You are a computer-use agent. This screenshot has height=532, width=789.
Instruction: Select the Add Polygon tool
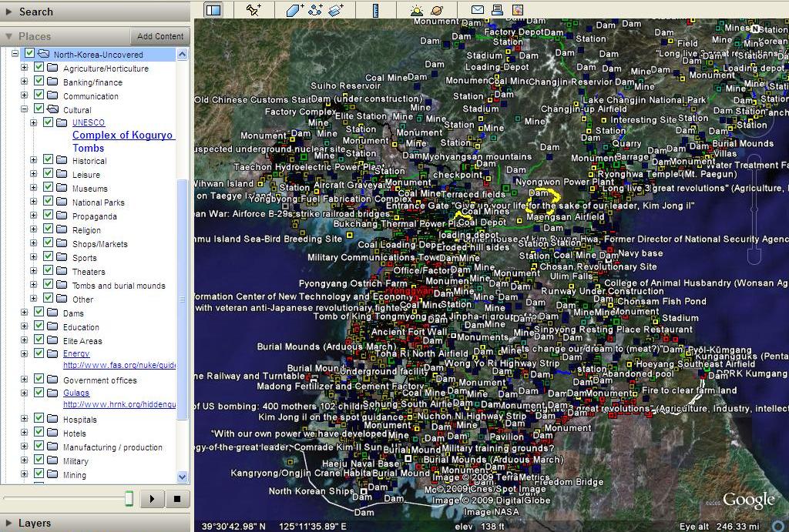295,10
